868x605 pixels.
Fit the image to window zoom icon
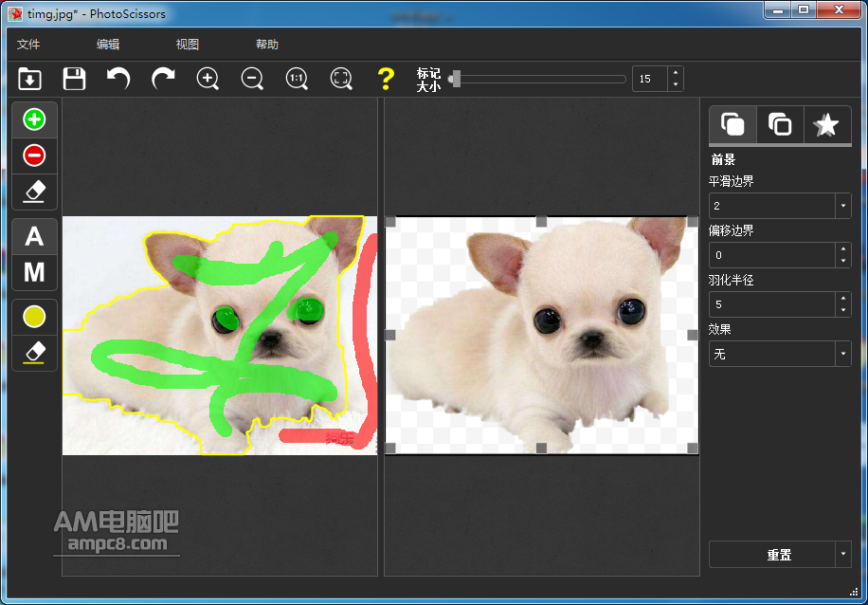341,79
